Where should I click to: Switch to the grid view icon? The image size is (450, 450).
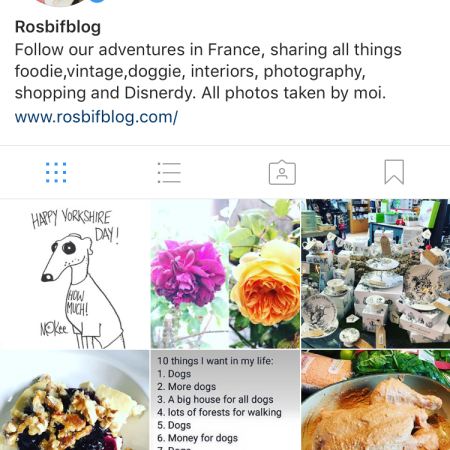point(56,172)
